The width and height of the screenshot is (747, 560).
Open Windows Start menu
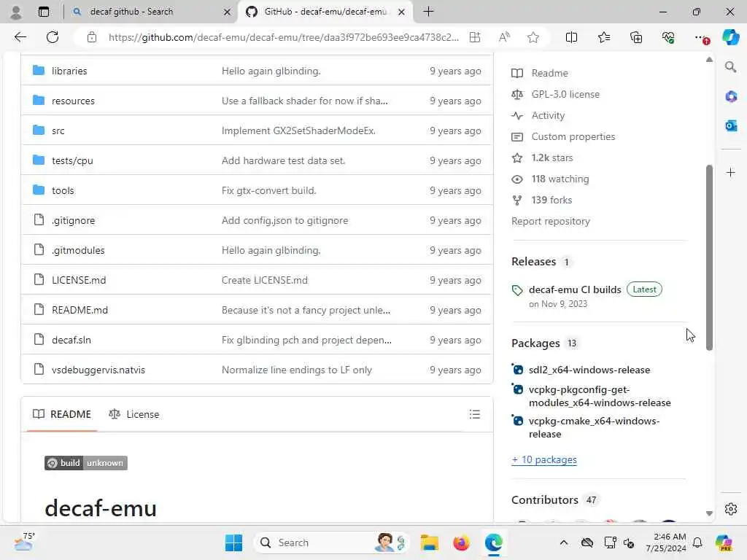click(x=233, y=542)
